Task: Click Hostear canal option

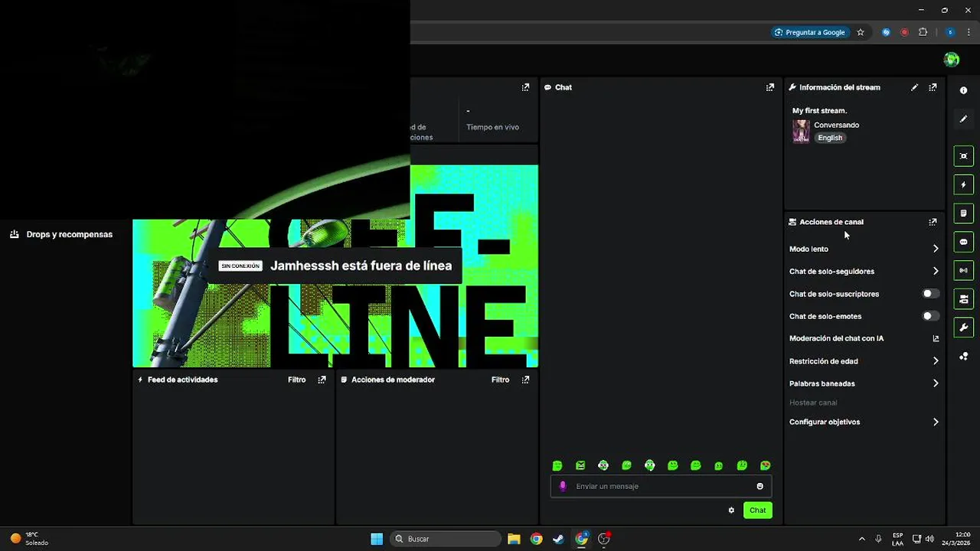Action: point(813,403)
